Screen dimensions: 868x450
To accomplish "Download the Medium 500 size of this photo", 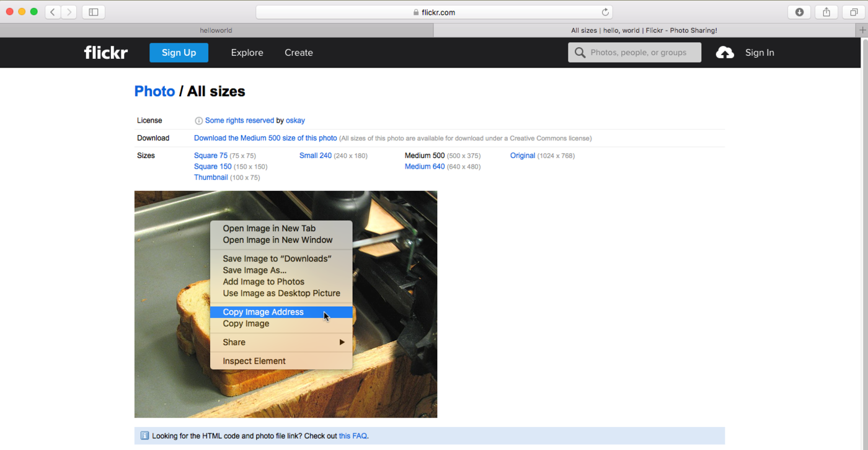I will point(265,138).
